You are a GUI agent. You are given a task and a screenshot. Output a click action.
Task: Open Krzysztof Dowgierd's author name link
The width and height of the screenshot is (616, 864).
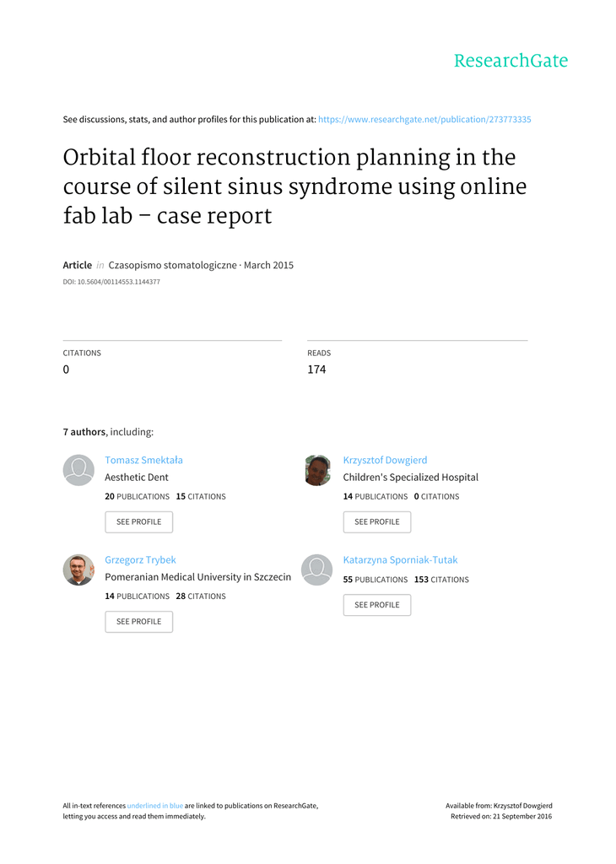[x=385, y=460]
